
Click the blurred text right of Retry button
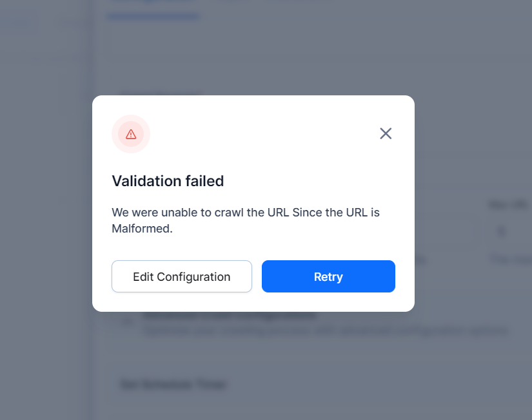tap(420, 260)
